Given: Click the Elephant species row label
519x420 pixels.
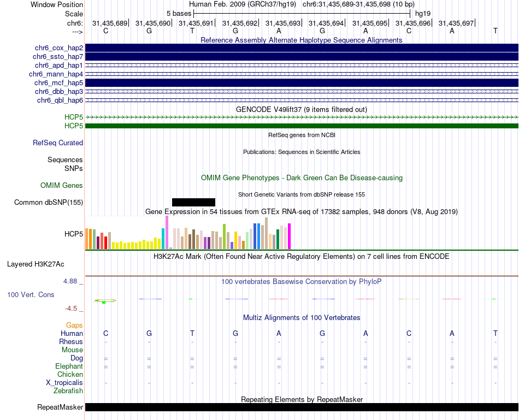Looking at the screenshot, I should 69,366.
